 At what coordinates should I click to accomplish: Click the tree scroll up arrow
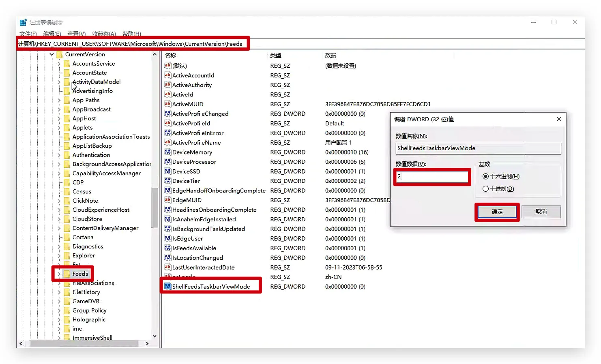click(x=155, y=54)
